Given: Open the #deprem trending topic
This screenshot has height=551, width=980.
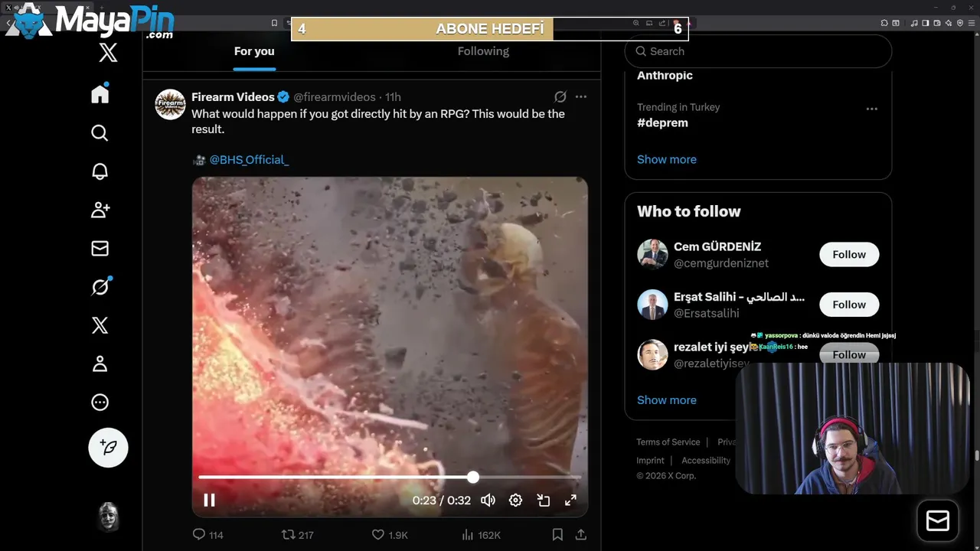Looking at the screenshot, I should tap(662, 122).
